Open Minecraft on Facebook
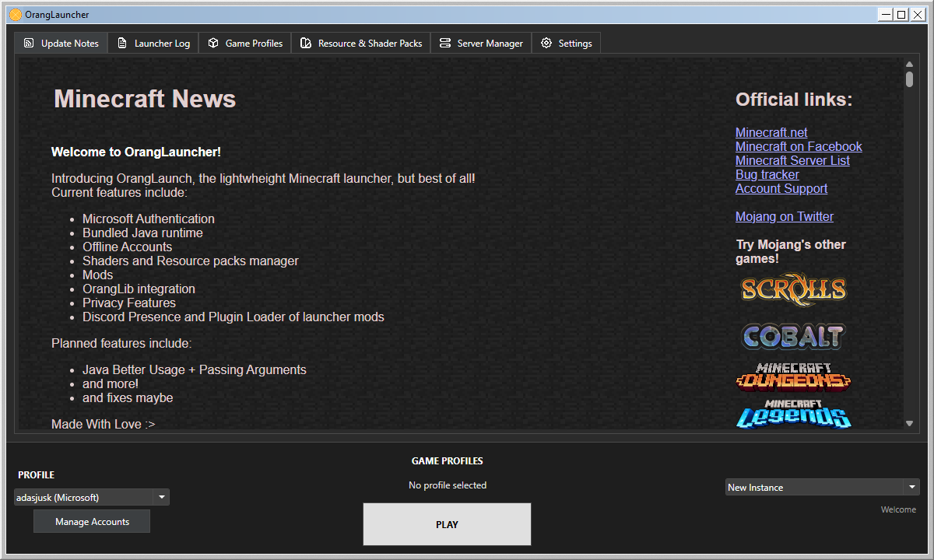The image size is (934, 560). click(x=799, y=146)
